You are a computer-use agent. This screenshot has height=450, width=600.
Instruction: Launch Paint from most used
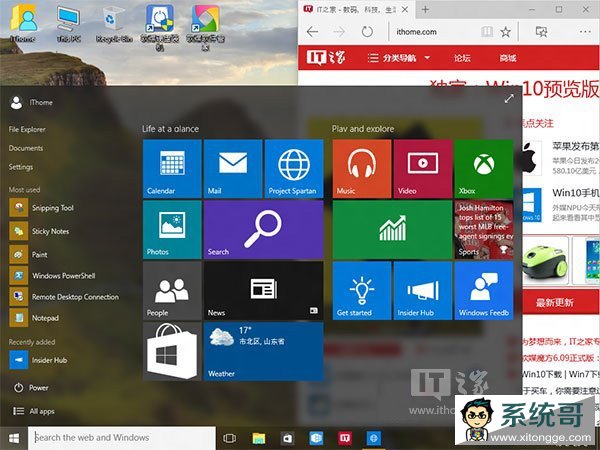pos(29,254)
